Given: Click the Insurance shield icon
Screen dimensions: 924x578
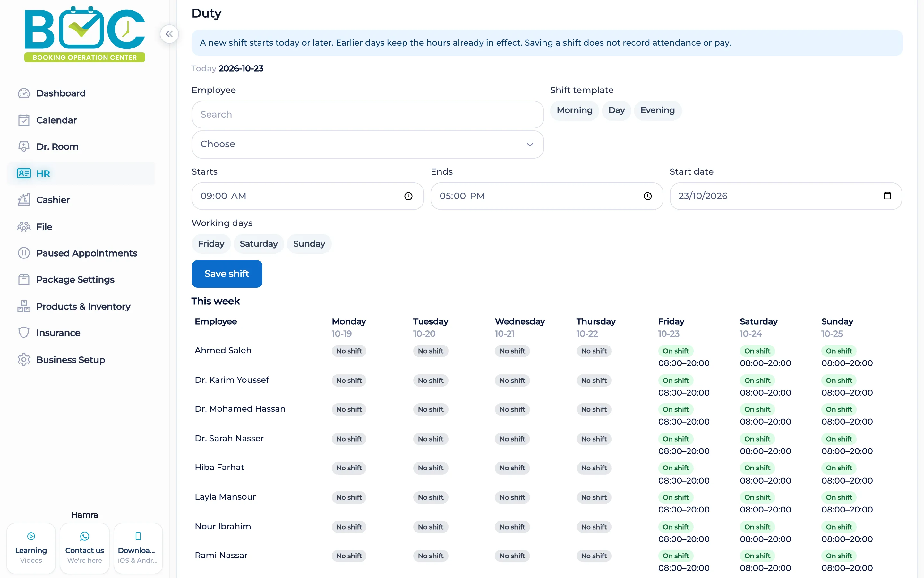Looking at the screenshot, I should pos(24,333).
